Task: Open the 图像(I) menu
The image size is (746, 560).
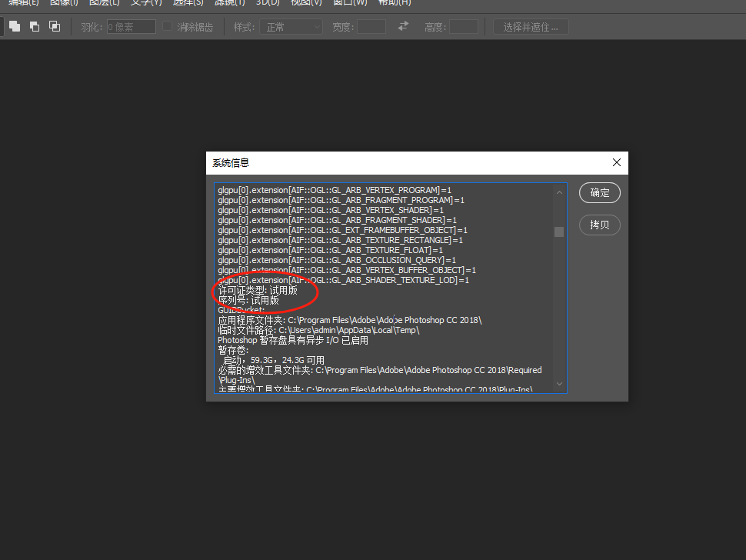Action: coord(64,3)
